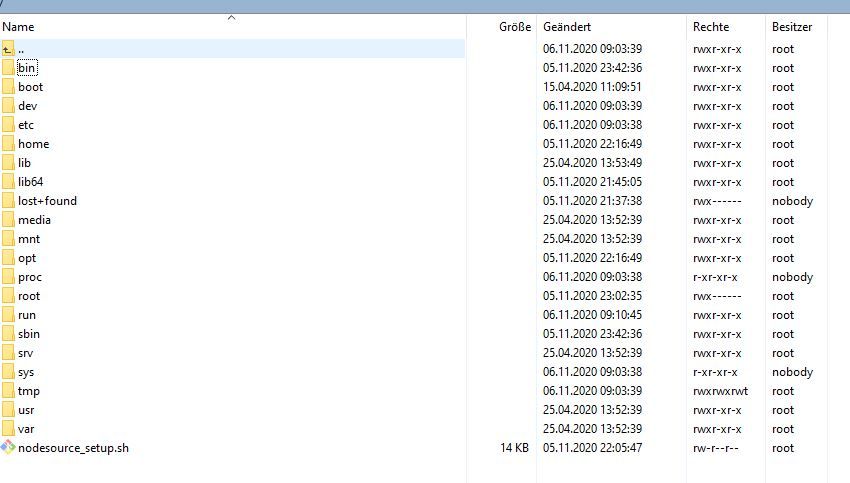
Task: Select the lost+found folder icon
Action: click(x=8, y=201)
